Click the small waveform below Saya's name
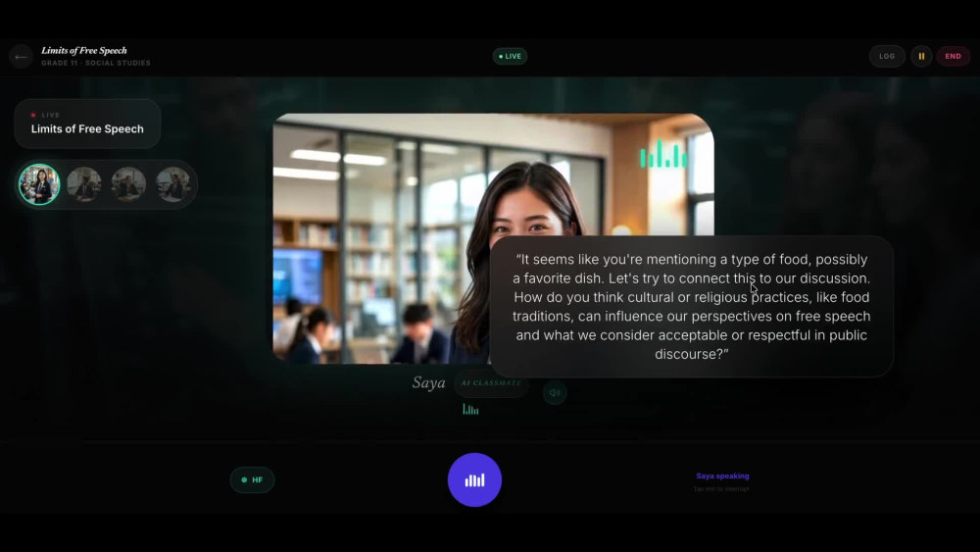The width and height of the screenshot is (980, 552). 470,410
